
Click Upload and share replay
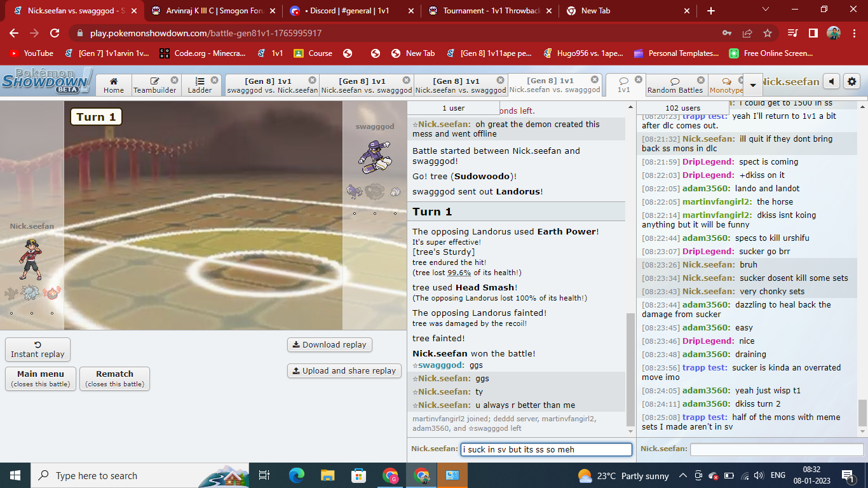point(344,370)
